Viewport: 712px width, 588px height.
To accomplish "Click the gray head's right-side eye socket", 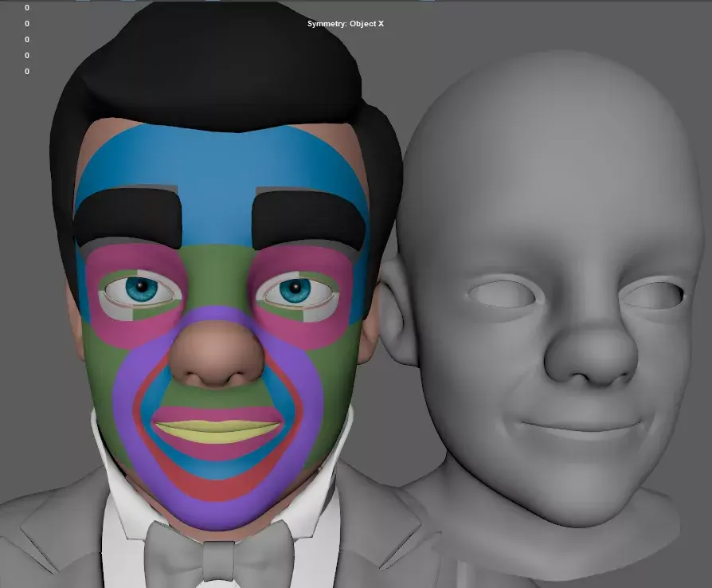I will click(x=651, y=295).
